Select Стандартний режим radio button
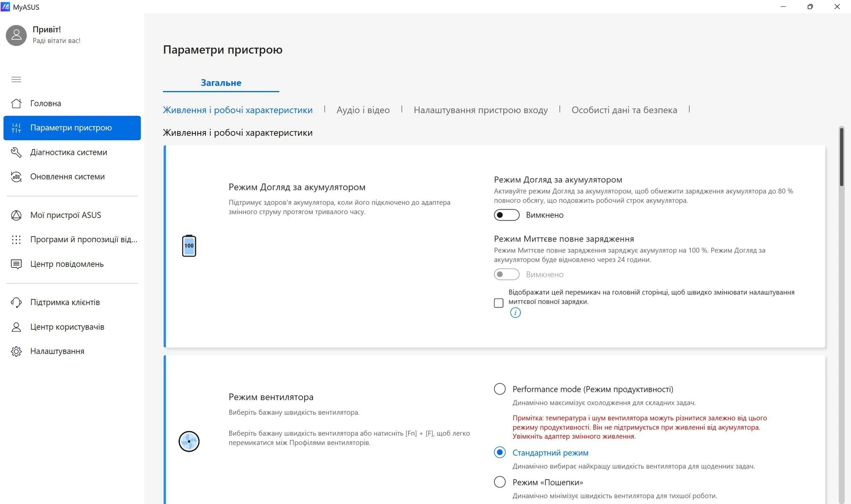 tap(500, 453)
